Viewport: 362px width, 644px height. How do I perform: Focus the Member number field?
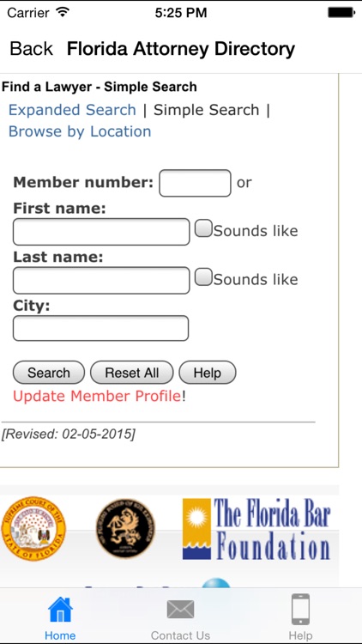(195, 183)
